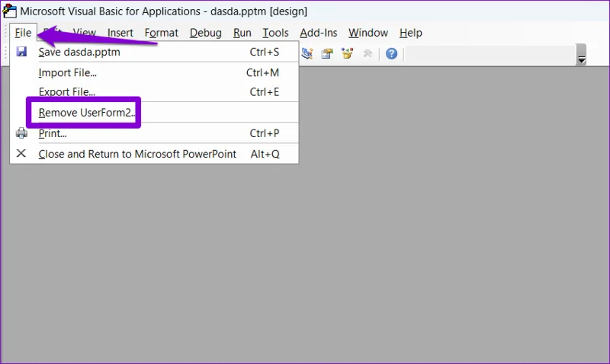Click the X icon beside Close and Return
Viewport: 610px width, 364px height.
[x=21, y=154]
